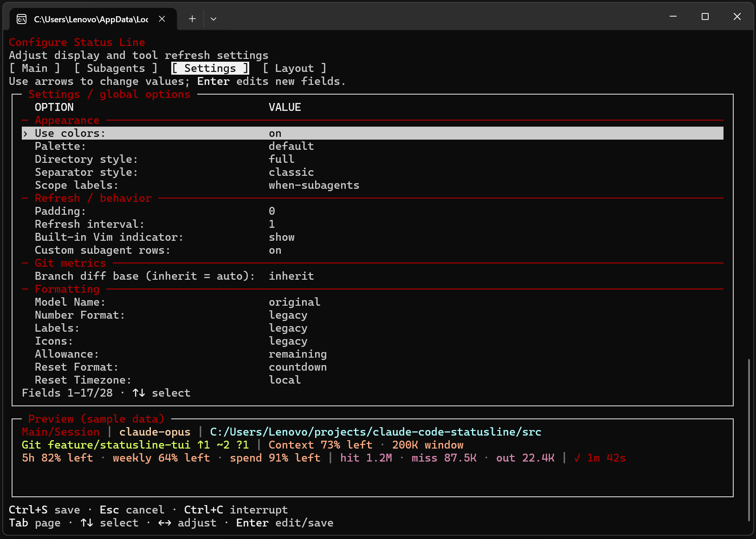This screenshot has height=539, width=756.
Task: Click 'weekly 64% left' in preview
Action: 162,458
